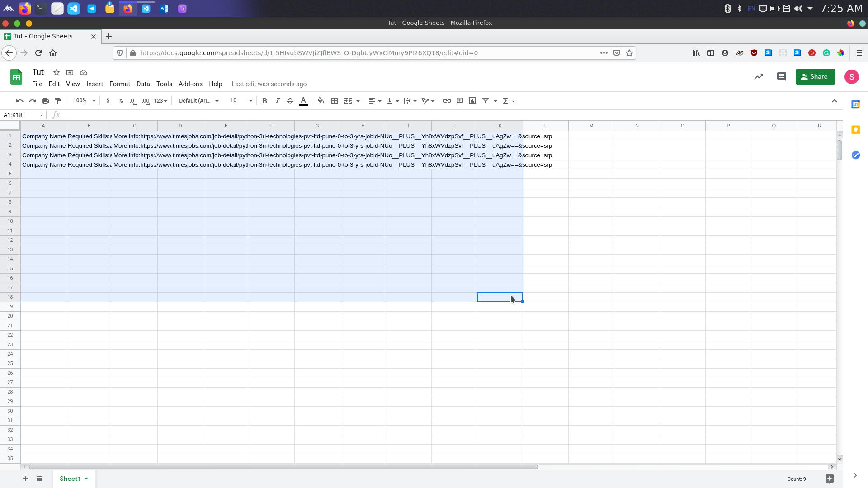Viewport: 868px width, 488px height.
Task: Expand the Sheet1 tab options arrow
Action: pos(86,479)
